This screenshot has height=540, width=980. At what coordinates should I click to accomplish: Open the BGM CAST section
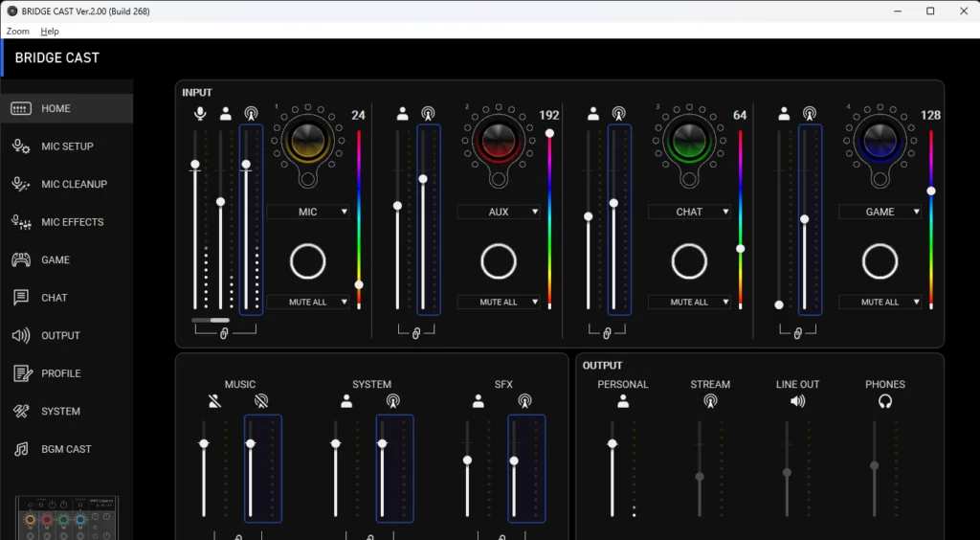(67, 449)
